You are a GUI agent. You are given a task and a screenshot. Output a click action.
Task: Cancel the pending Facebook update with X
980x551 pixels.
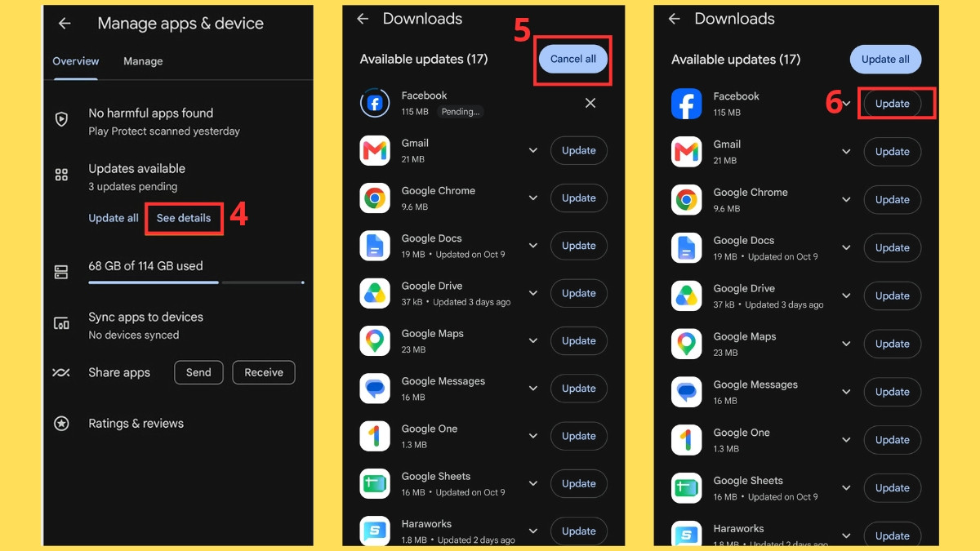click(x=590, y=103)
